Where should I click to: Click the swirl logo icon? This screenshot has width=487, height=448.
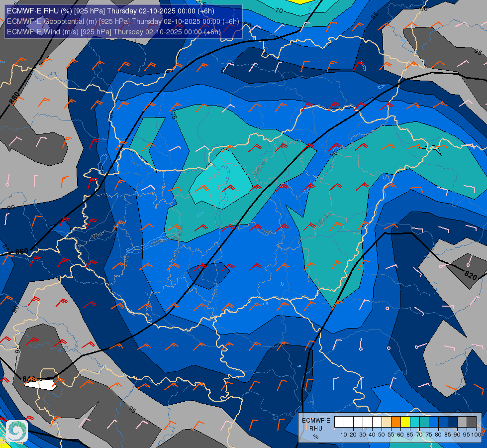(x=17, y=431)
